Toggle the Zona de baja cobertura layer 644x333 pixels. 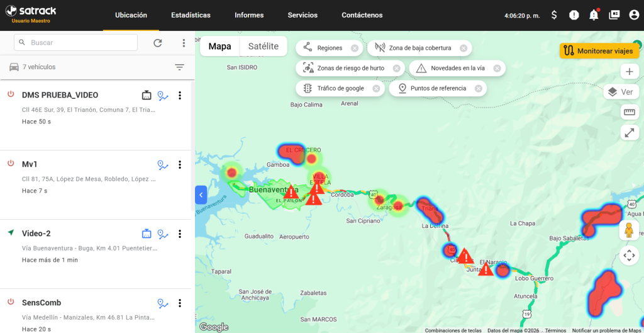pos(419,48)
